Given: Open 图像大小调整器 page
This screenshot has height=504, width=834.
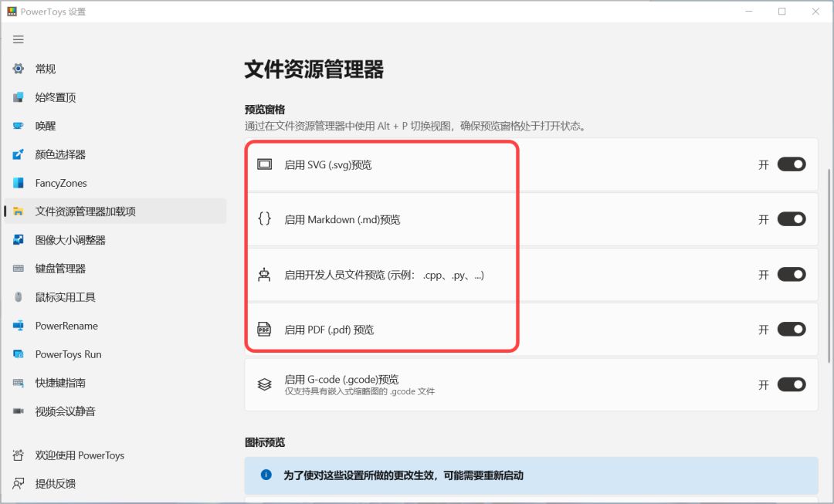Looking at the screenshot, I should [x=115, y=240].
